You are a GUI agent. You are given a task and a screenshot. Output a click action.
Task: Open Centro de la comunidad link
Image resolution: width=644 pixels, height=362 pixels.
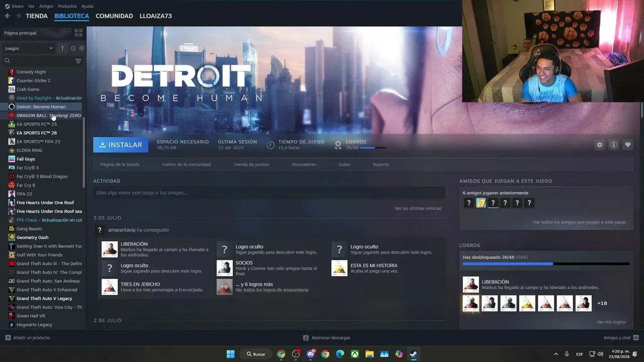[x=187, y=164]
